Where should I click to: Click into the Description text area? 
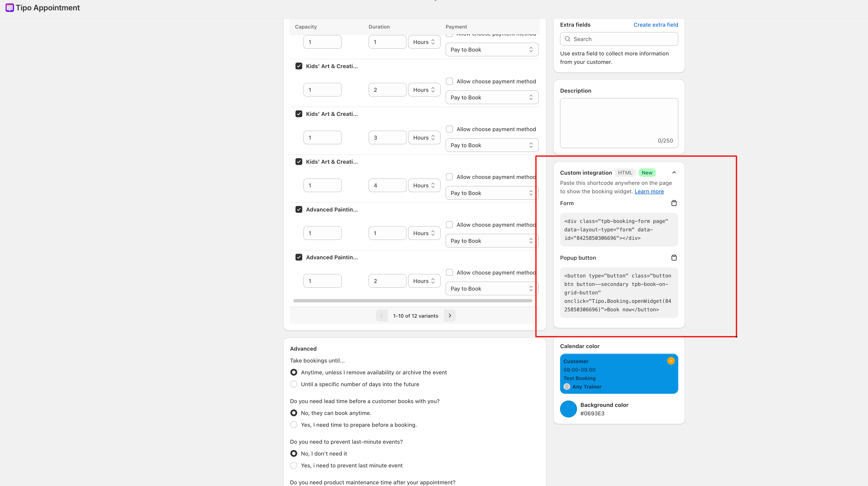click(619, 123)
